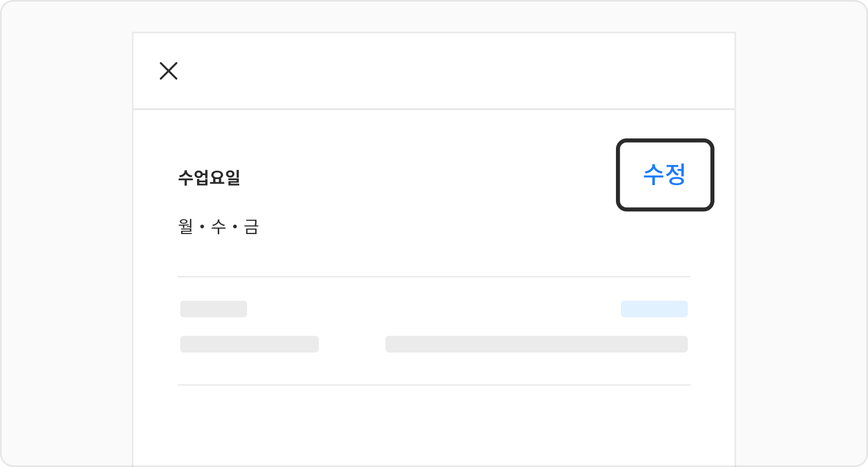Click the 월 day in the schedule

pyautogui.click(x=186, y=227)
